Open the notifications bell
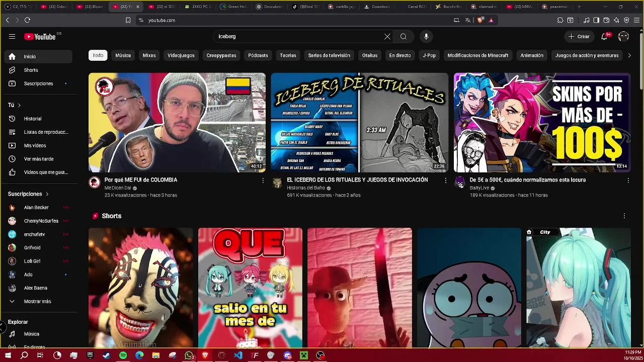Viewport: 644px width, 362px height. pyautogui.click(x=605, y=36)
